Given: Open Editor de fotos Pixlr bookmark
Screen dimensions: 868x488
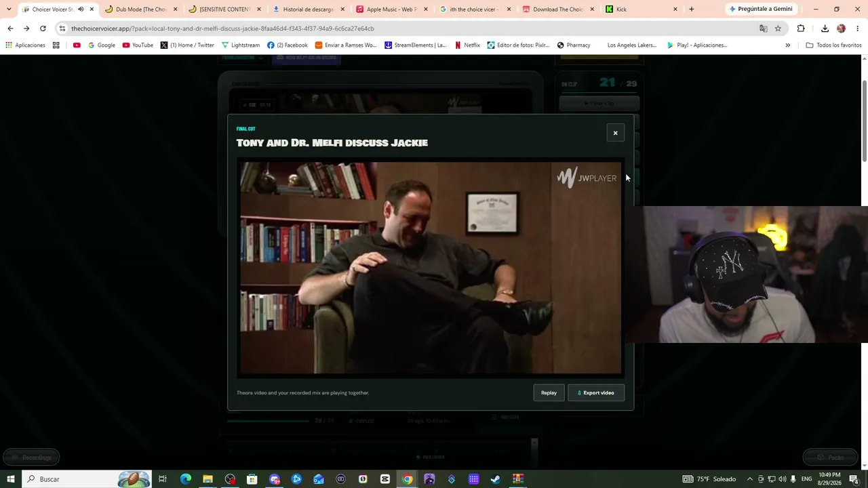Looking at the screenshot, I should (518, 45).
